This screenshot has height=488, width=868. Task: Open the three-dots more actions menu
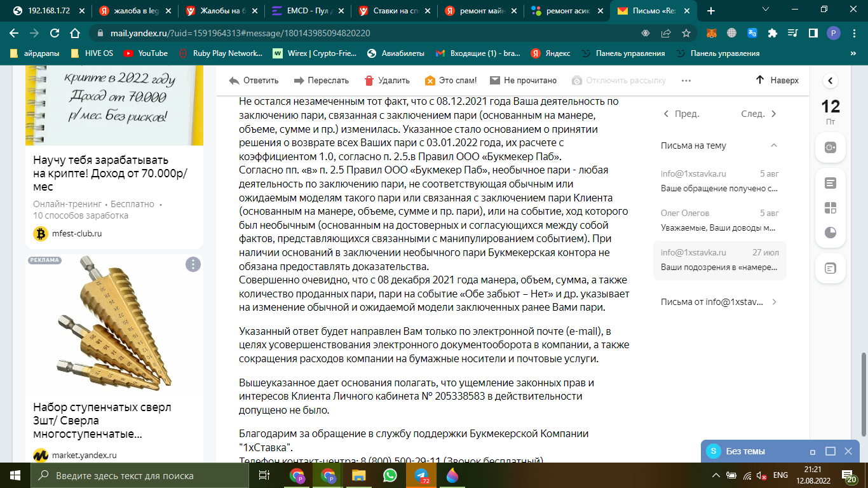click(686, 81)
